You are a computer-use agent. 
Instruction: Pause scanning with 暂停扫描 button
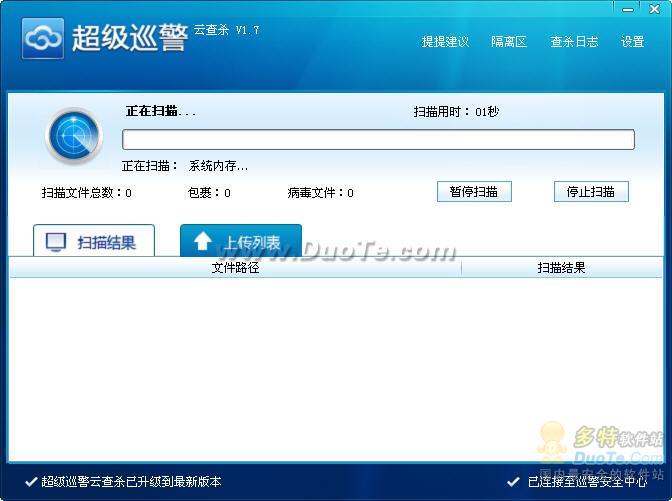coord(474,192)
